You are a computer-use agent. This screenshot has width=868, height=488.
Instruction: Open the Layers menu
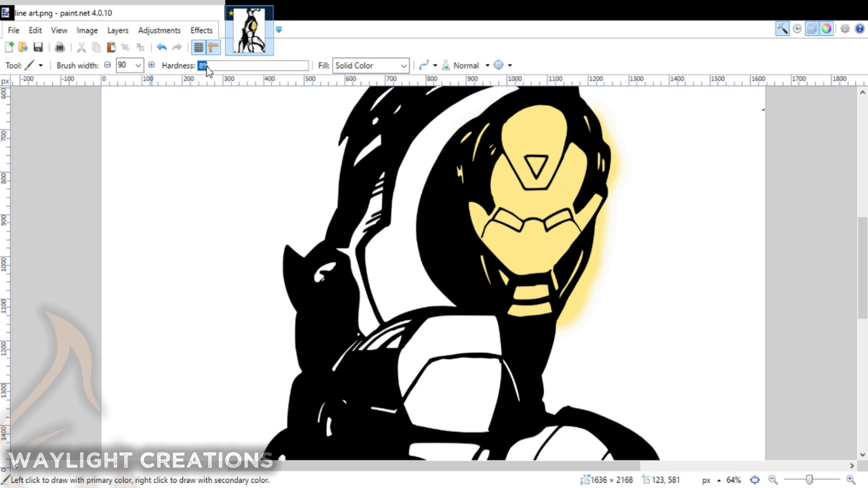[118, 30]
